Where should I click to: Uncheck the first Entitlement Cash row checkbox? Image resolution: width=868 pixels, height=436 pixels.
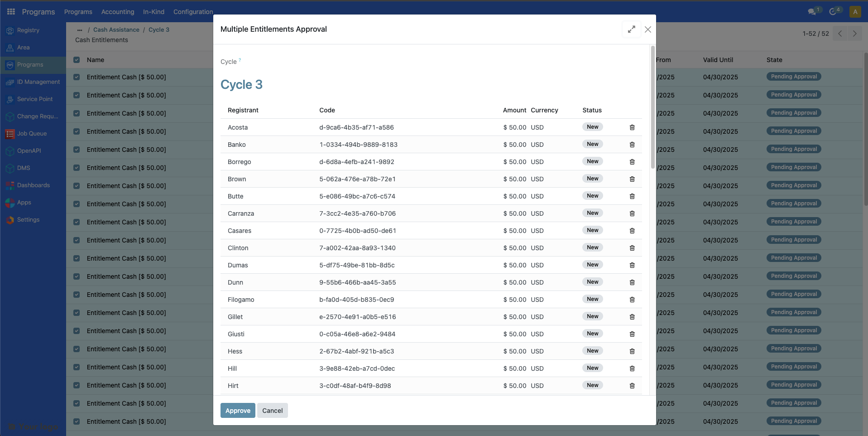point(77,78)
